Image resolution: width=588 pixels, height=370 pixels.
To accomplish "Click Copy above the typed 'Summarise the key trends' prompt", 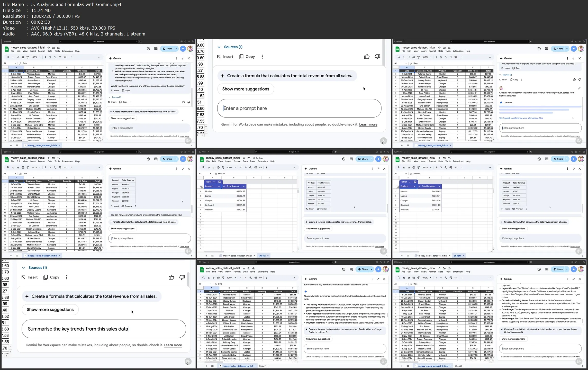I will point(51,277).
